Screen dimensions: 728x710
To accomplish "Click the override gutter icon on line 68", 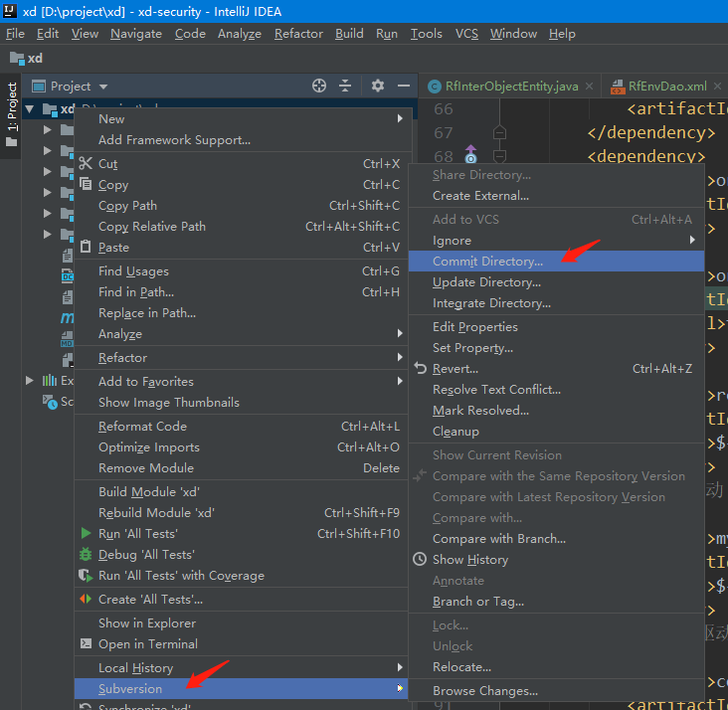I will 470,155.
